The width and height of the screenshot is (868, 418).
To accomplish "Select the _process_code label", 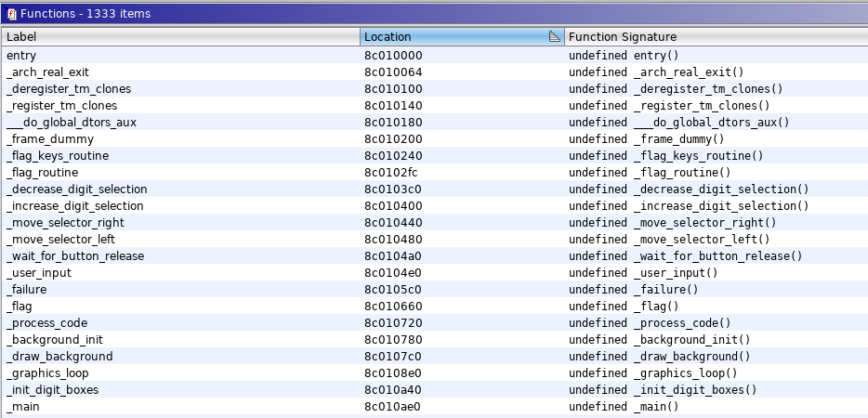I will click(47, 322).
